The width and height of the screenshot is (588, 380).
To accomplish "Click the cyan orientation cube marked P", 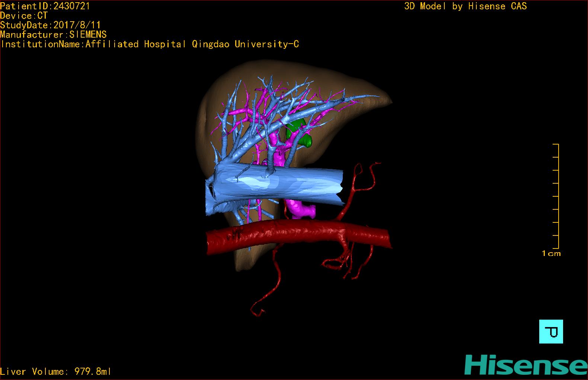I will [x=551, y=331].
